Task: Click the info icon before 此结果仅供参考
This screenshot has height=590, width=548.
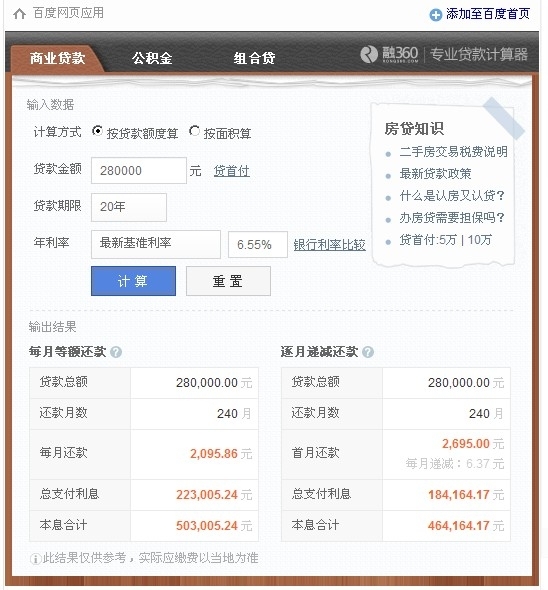Action: click(35, 559)
